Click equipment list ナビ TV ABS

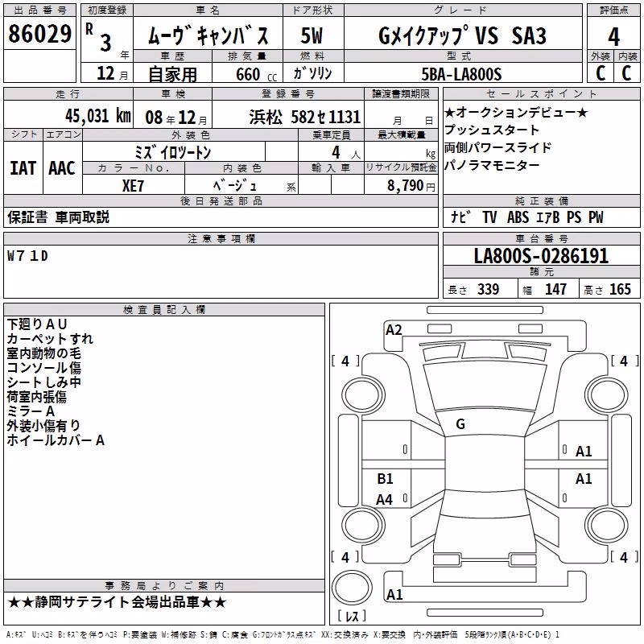(527, 217)
